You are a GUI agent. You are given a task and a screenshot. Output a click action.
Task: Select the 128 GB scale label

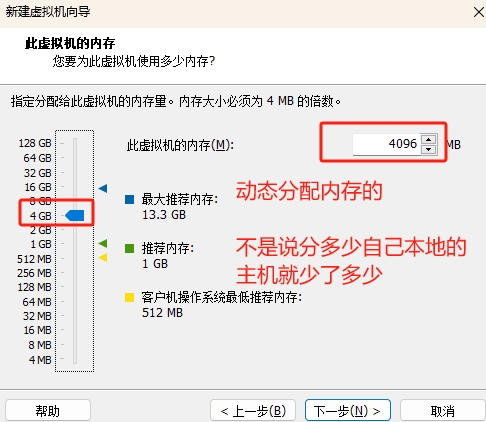[35, 143]
